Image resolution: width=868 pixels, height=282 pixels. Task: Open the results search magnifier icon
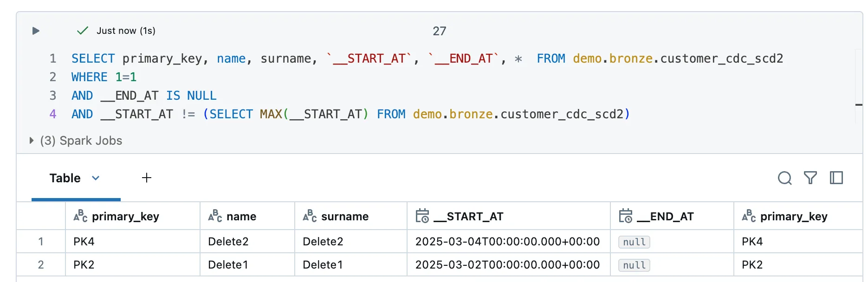(784, 178)
